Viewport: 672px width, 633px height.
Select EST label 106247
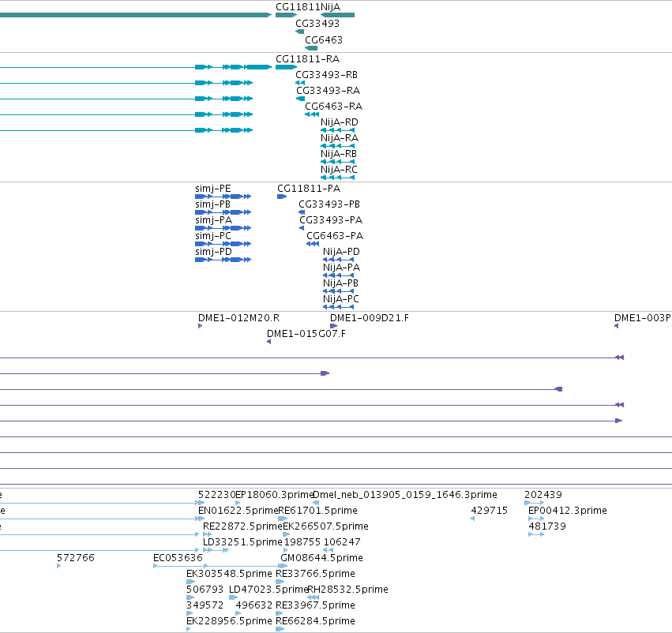coord(342,542)
